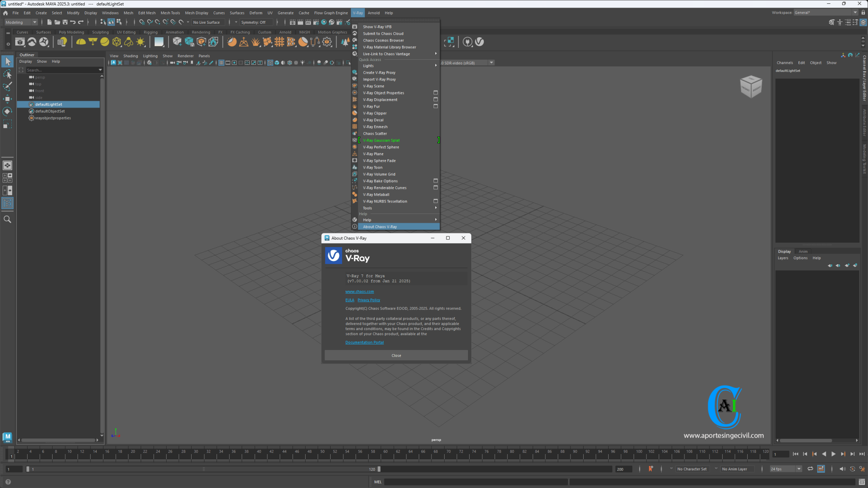The width and height of the screenshot is (868, 488).
Task: Open the Documentation Portal link
Action: (364, 342)
